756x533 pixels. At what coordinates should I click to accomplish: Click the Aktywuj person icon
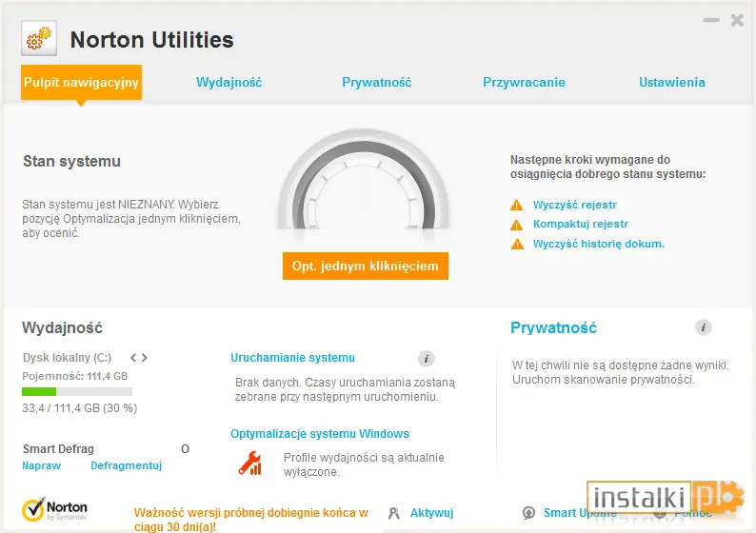(x=394, y=513)
